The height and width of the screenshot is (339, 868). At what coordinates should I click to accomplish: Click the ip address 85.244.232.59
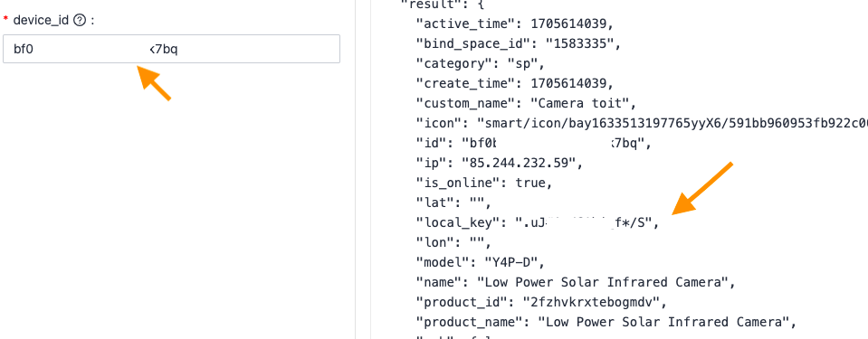click(x=522, y=163)
